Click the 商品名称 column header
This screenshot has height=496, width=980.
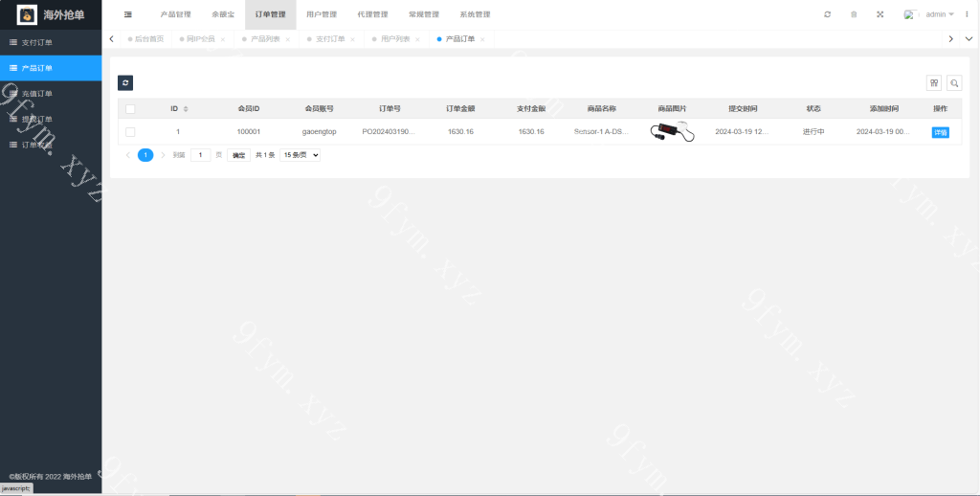pyautogui.click(x=601, y=109)
